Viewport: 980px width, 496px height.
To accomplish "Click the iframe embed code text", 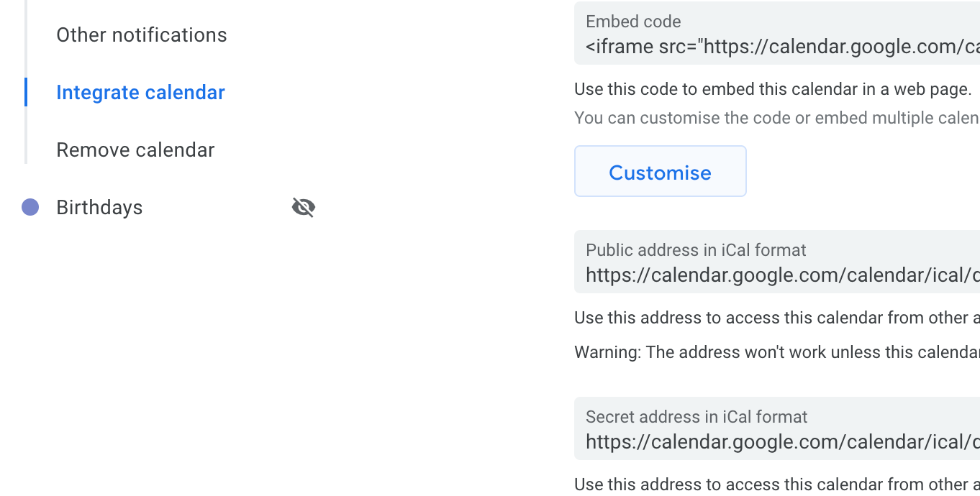I will [x=783, y=47].
